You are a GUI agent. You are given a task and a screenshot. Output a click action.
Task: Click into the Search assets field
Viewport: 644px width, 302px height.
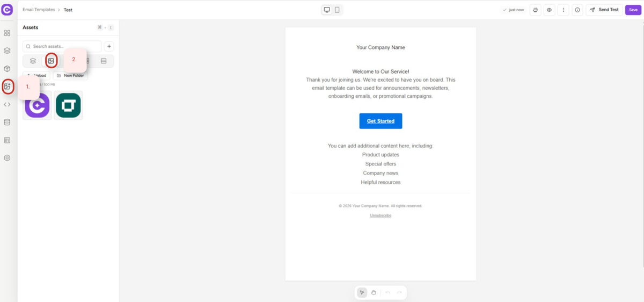62,47
